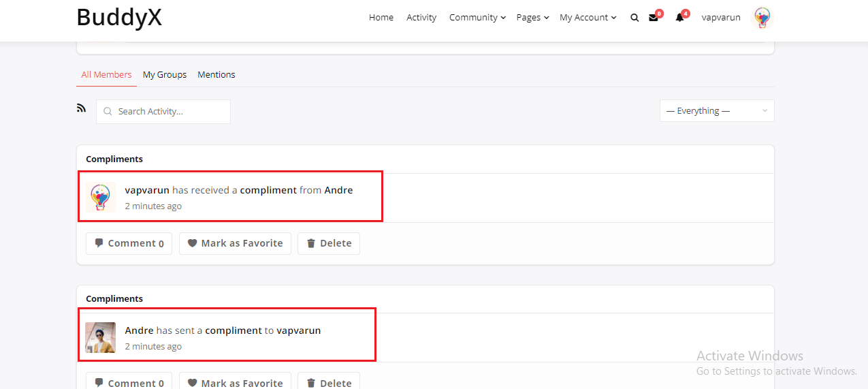This screenshot has width=868, height=389.
Task: Open the messages envelope icon
Action: pyautogui.click(x=654, y=18)
